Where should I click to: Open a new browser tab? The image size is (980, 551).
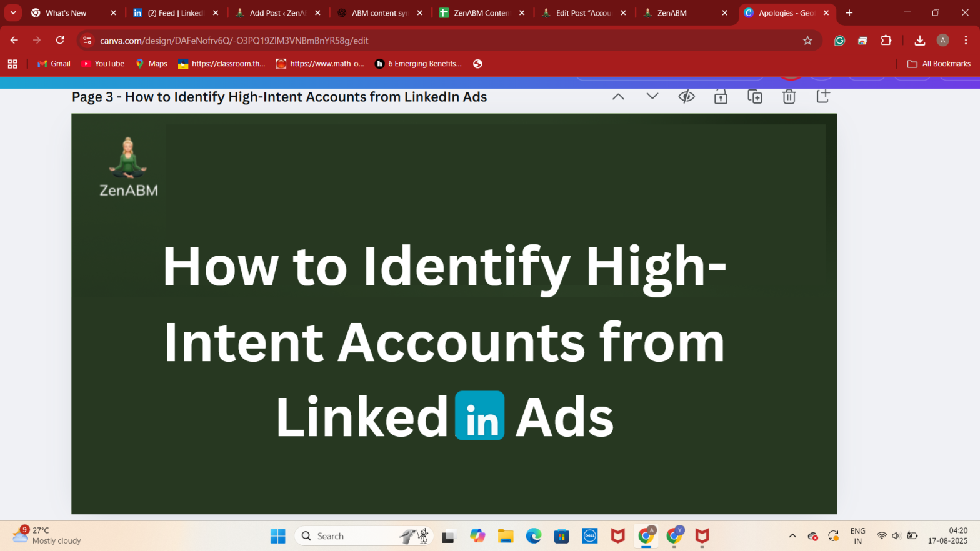[849, 12]
